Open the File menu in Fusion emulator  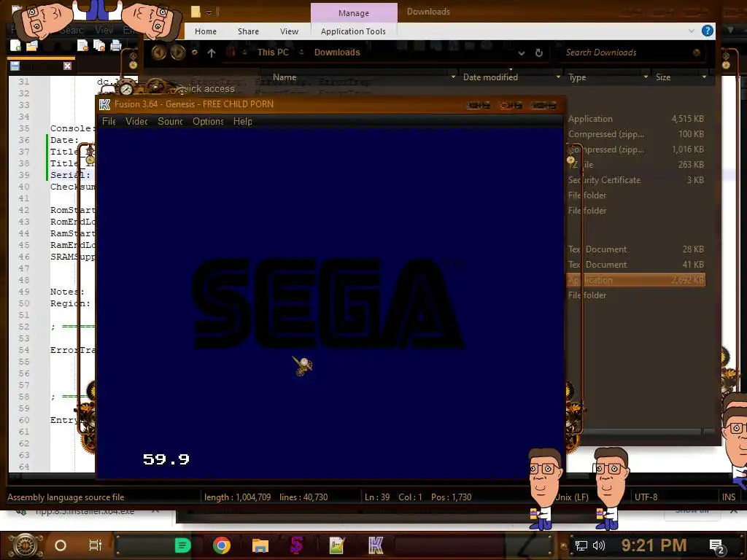click(x=109, y=122)
